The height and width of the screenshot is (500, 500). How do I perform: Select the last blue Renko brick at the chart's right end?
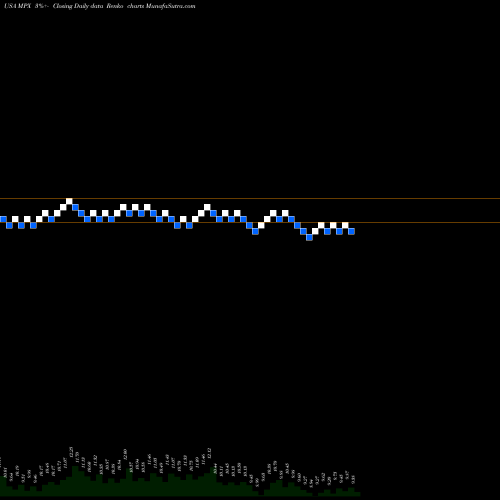tap(351, 231)
